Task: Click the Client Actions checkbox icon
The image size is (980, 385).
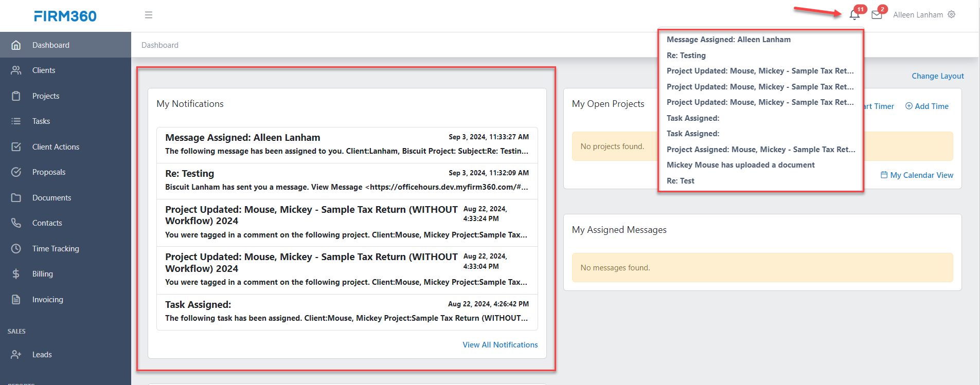Action: pos(16,146)
